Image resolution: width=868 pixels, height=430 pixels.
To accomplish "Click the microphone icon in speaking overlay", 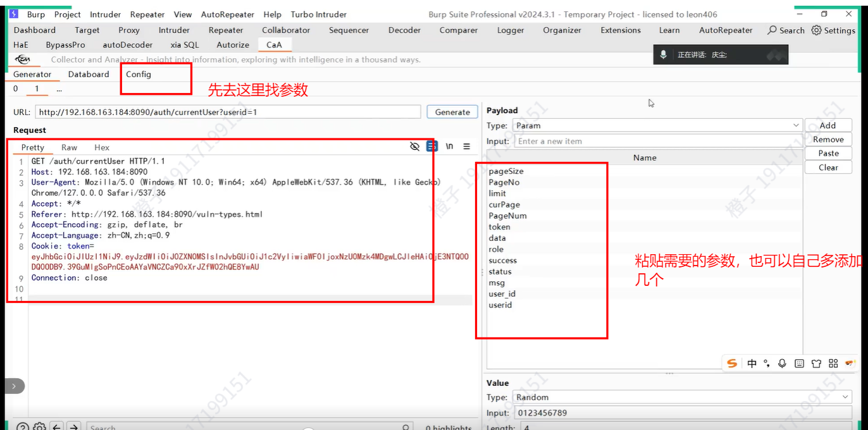I will 663,55.
